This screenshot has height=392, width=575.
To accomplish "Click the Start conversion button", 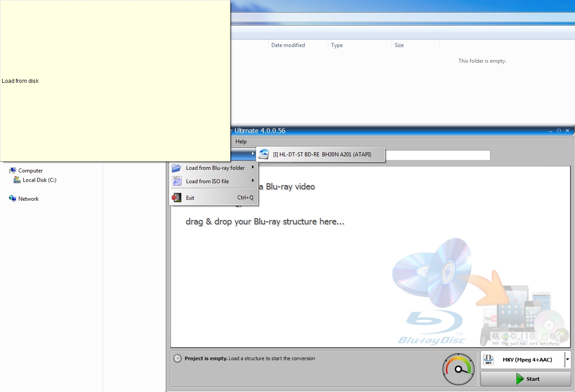I will [526, 379].
